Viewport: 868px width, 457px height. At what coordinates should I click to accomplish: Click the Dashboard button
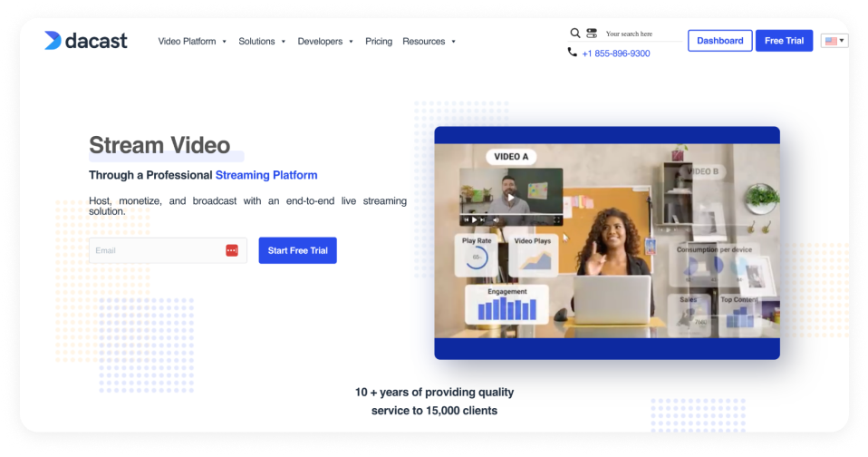click(x=719, y=41)
